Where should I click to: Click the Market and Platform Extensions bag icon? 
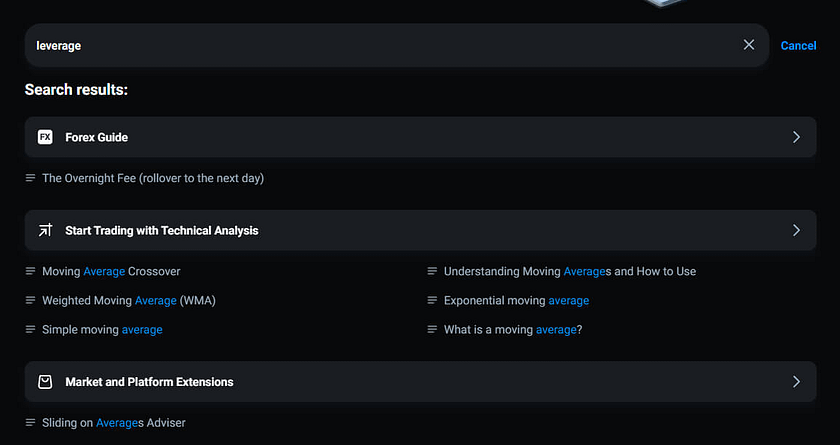tap(45, 382)
